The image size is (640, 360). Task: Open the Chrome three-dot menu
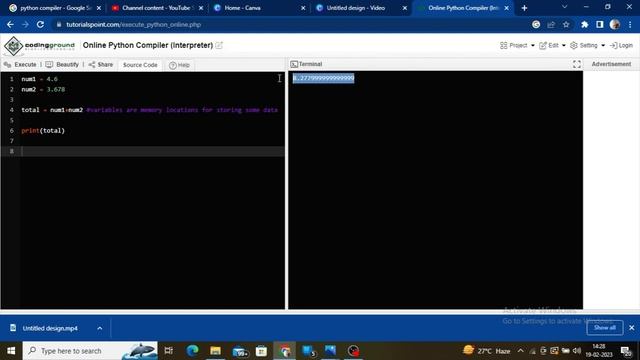click(630, 24)
